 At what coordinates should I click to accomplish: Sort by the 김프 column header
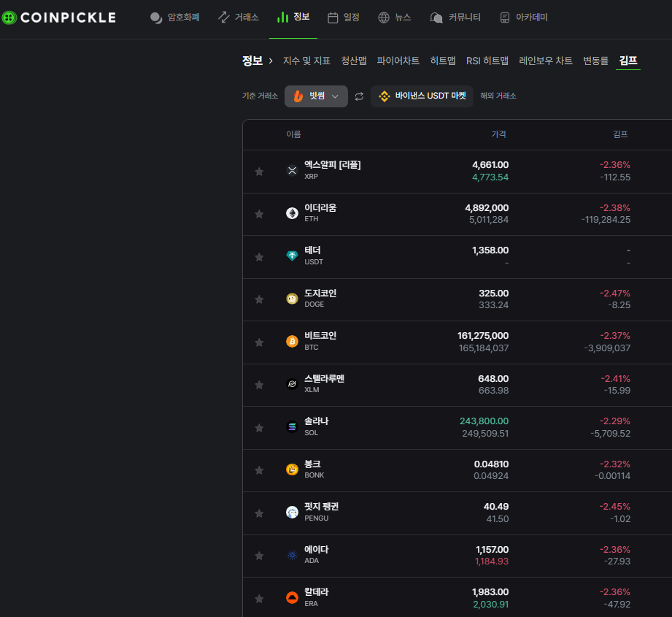click(x=620, y=134)
